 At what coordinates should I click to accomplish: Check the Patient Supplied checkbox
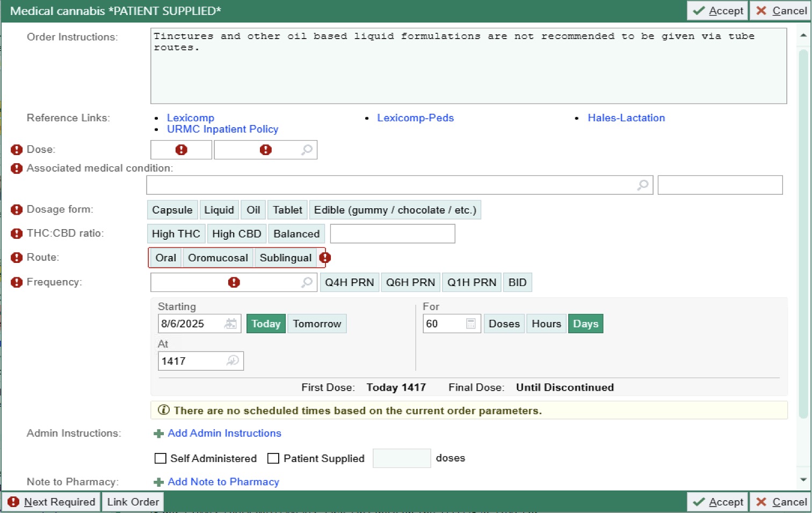273,458
